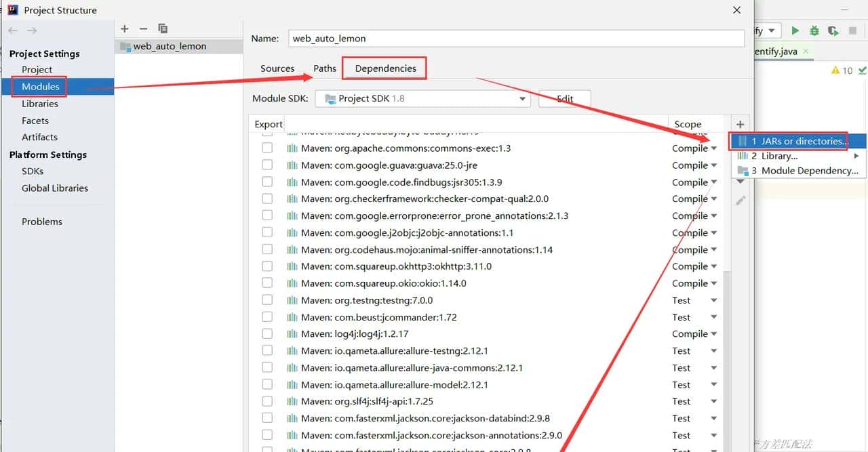Switch to the Sources tab
The height and width of the screenshot is (452, 868).
[x=277, y=68]
